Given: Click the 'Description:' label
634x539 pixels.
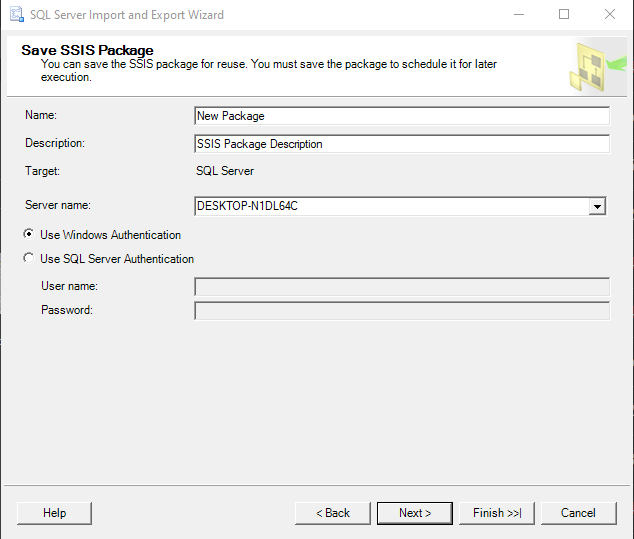Looking at the screenshot, I should (x=55, y=143).
